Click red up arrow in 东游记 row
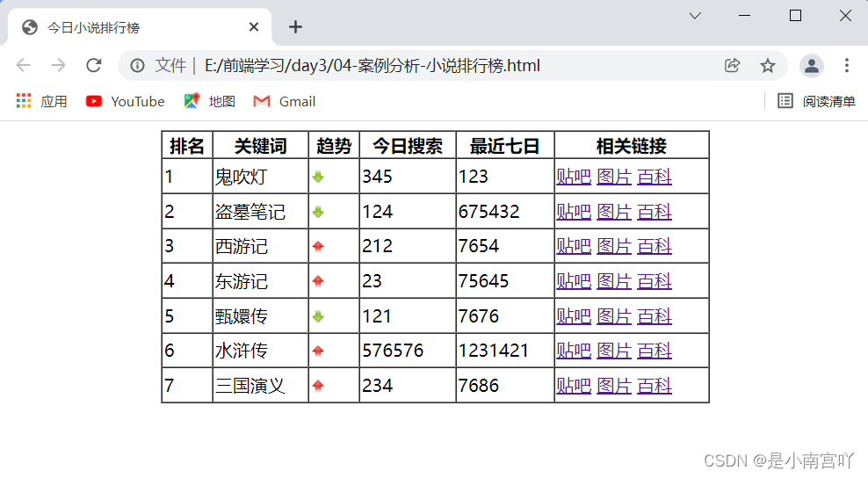Image resolution: width=868 pixels, height=478 pixels. pyautogui.click(x=318, y=281)
